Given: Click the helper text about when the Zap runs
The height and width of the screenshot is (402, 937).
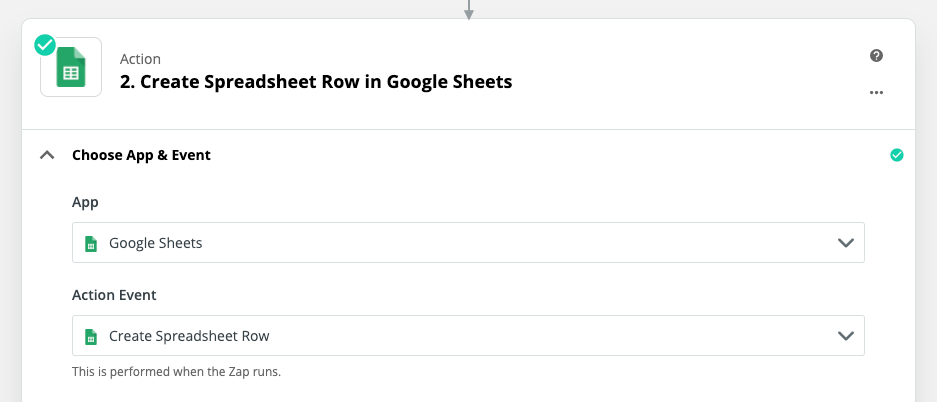Looking at the screenshot, I should tap(176, 372).
